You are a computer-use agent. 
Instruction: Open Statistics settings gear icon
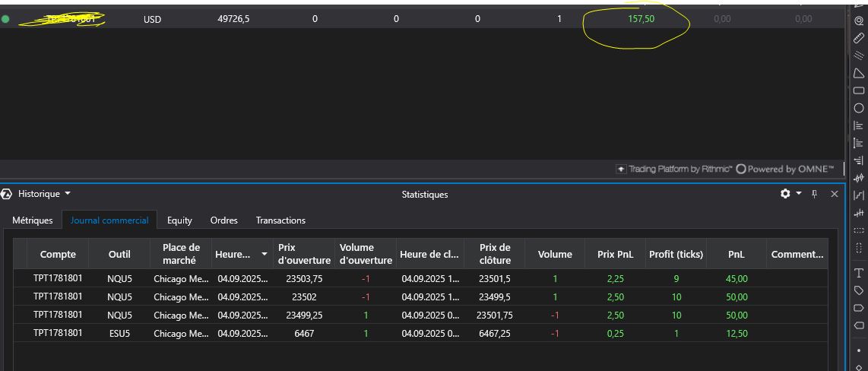[785, 194]
